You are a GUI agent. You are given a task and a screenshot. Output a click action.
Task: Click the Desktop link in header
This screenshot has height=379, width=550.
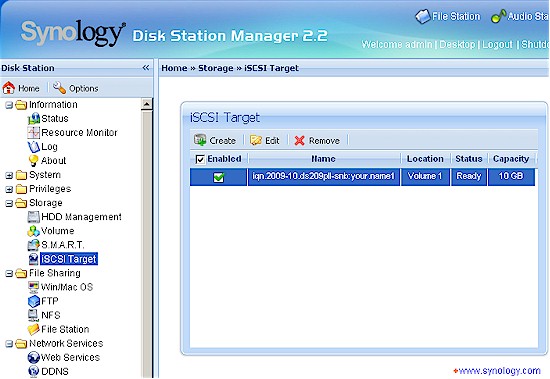(457, 45)
